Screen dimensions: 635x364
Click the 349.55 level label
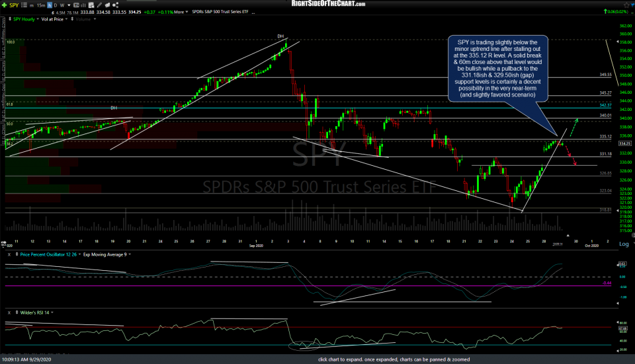point(605,75)
